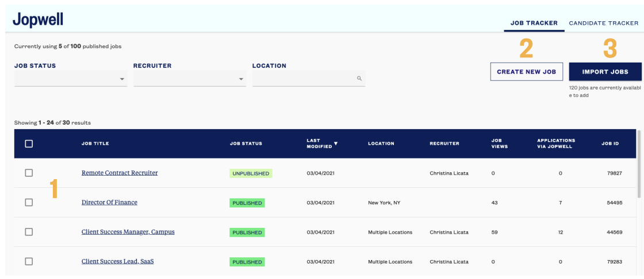Screen dimensions: 644x279
Task: Click the Job ID column header
Action: click(x=610, y=144)
